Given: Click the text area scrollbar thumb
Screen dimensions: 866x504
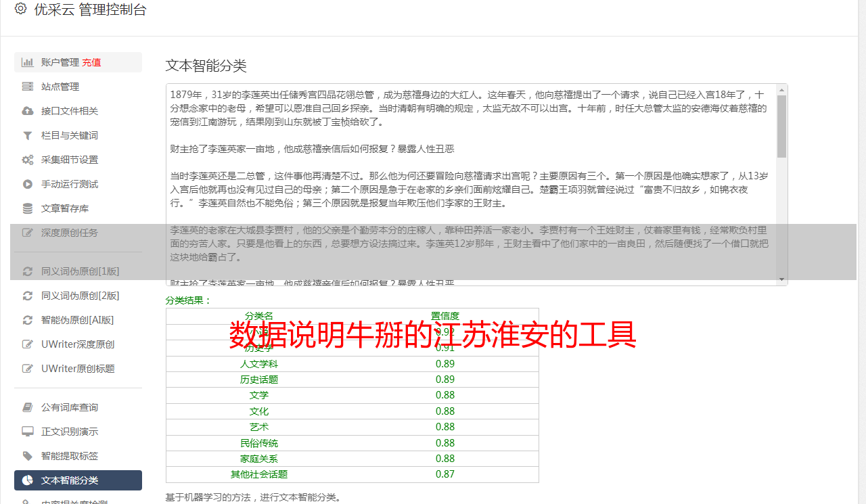Looking at the screenshot, I should (x=781, y=126).
